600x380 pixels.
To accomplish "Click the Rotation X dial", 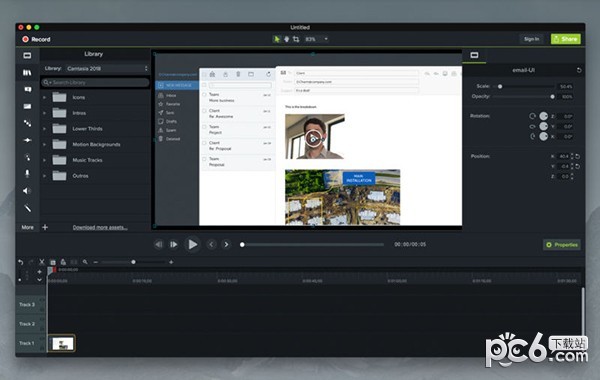I will [543, 136].
